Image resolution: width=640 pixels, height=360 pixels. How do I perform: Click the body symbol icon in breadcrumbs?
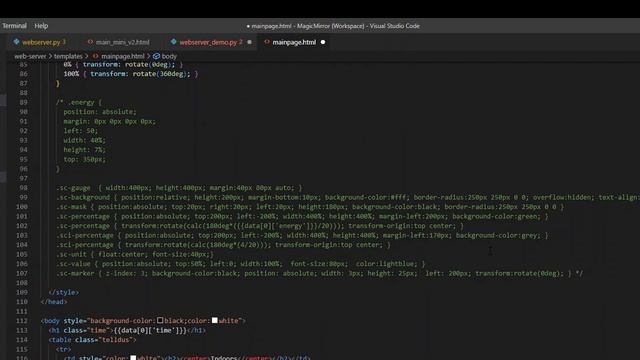point(156,56)
